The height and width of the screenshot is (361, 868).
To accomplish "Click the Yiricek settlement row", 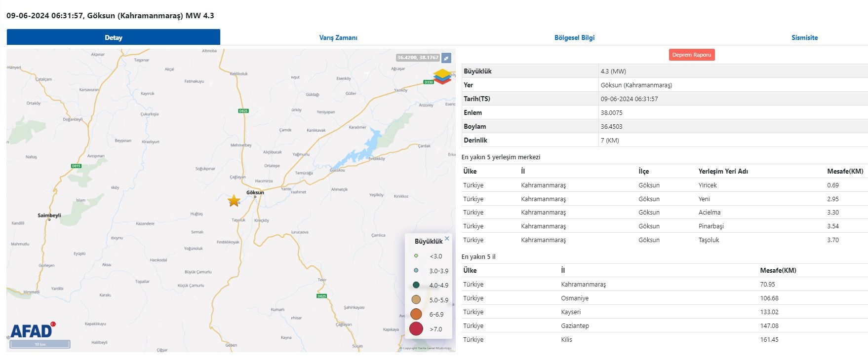I will point(708,185).
